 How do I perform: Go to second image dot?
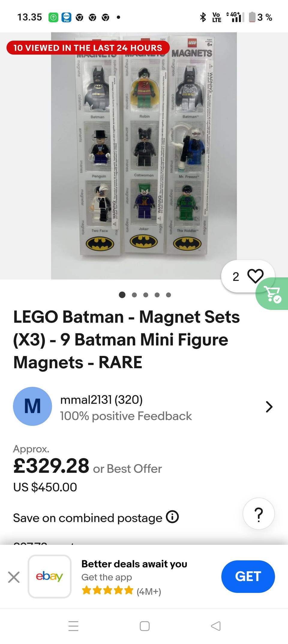click(x=134, y=295)
